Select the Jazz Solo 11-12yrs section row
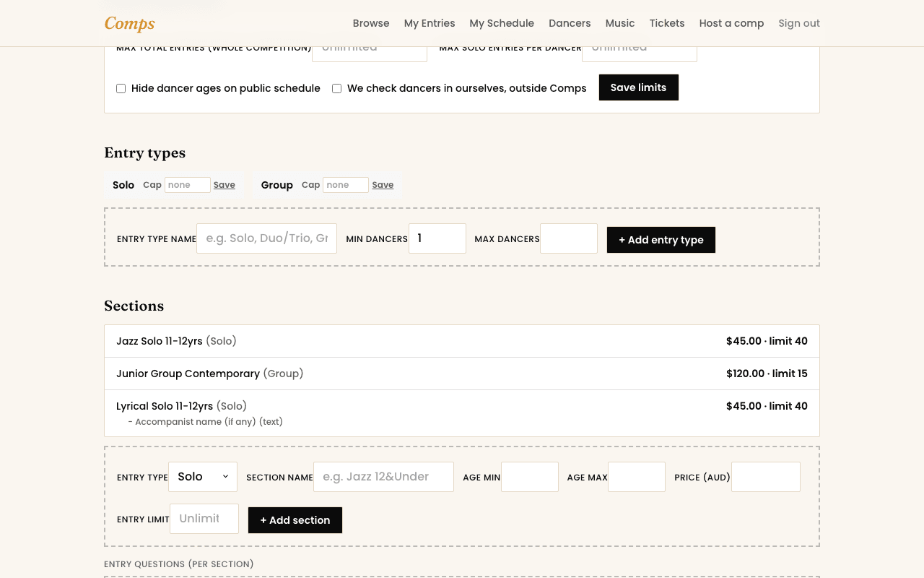Image resolution: width=924 pixels, height=578 pixels. point(462,341)
